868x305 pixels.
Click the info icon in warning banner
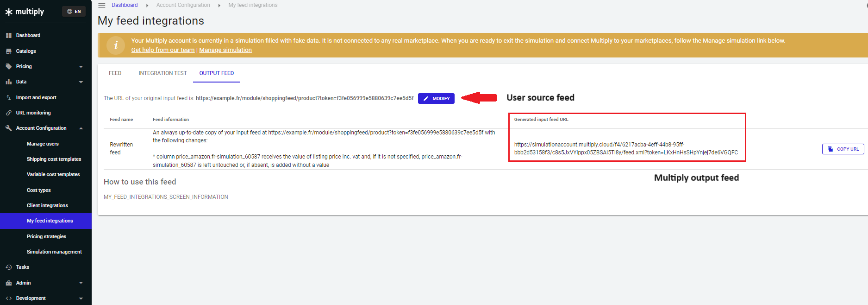pos(116,45)
